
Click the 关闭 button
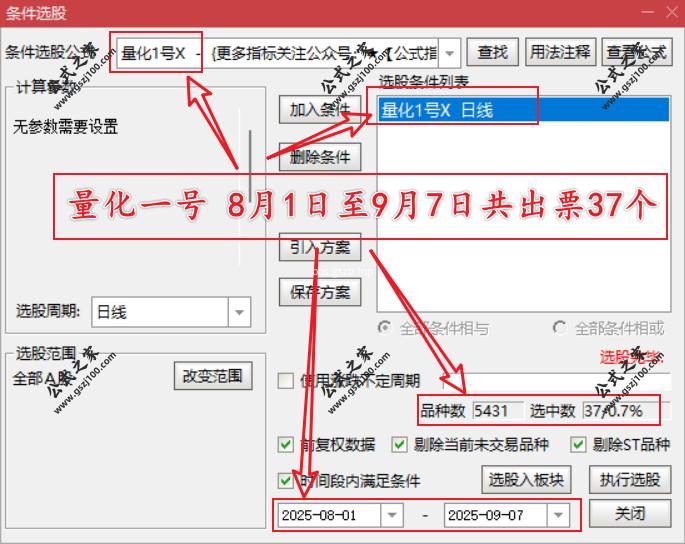point(630,513)
